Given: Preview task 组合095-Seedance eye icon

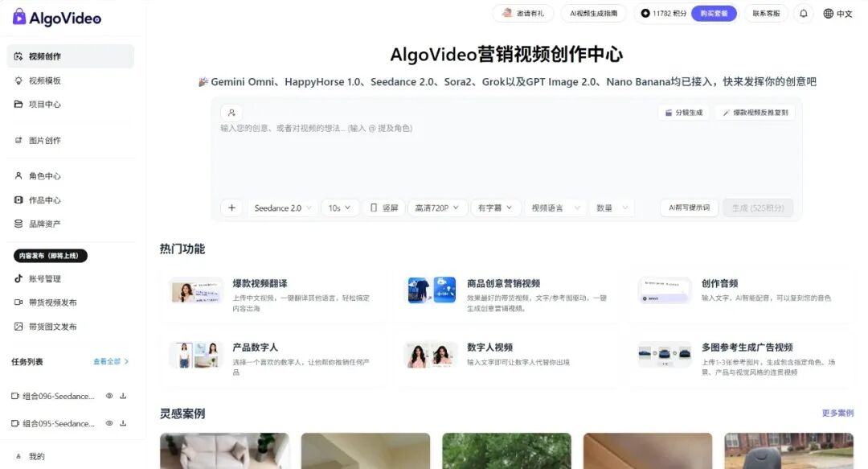Looking at the screenshot, I should [x=109, y=423].
